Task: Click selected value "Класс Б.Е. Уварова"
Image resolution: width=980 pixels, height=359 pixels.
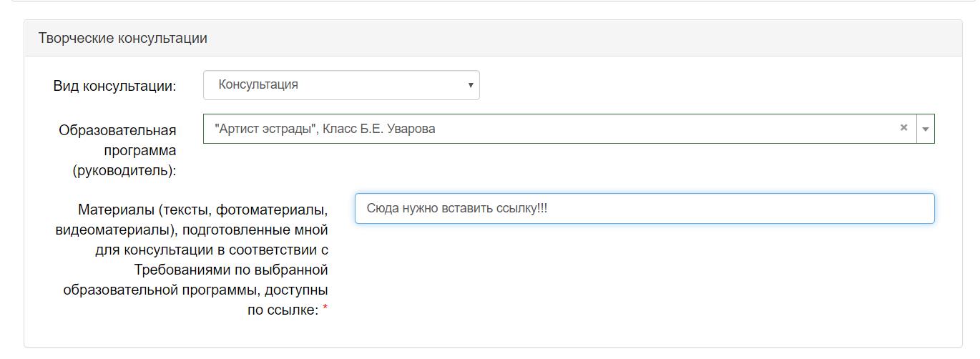Action: click(x=378, y=129)
